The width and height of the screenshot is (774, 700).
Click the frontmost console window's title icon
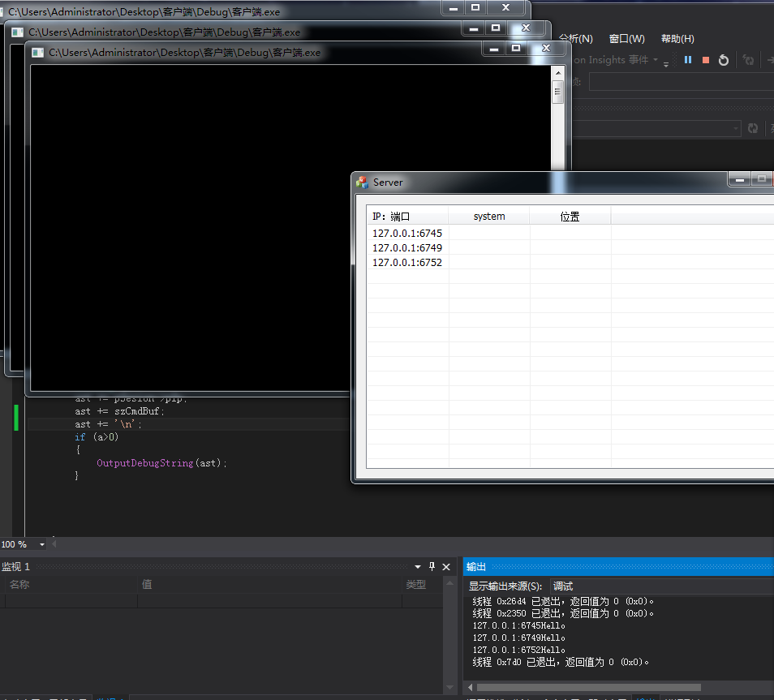click(37, 53)
